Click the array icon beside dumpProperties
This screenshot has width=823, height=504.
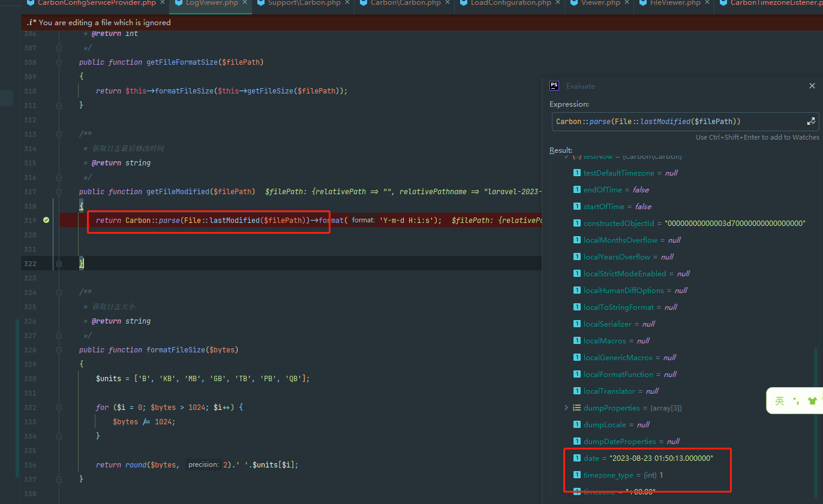pos(576,408)
